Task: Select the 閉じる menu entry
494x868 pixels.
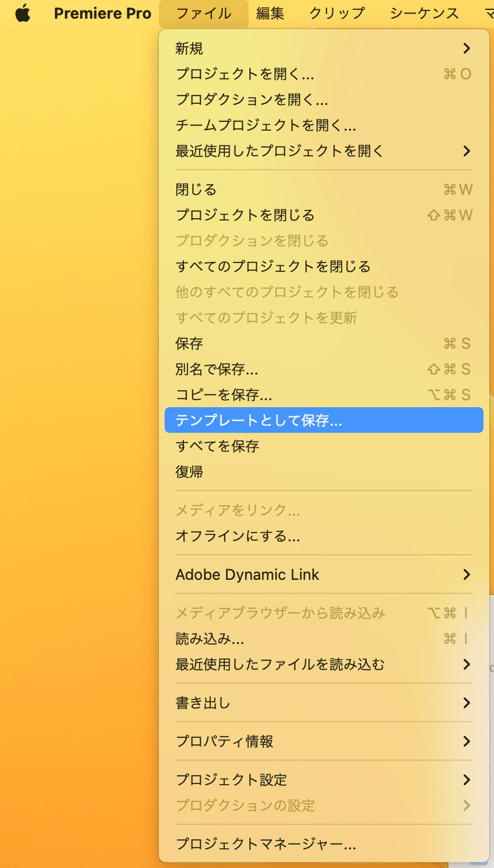Action: click(x=324, y=189)
